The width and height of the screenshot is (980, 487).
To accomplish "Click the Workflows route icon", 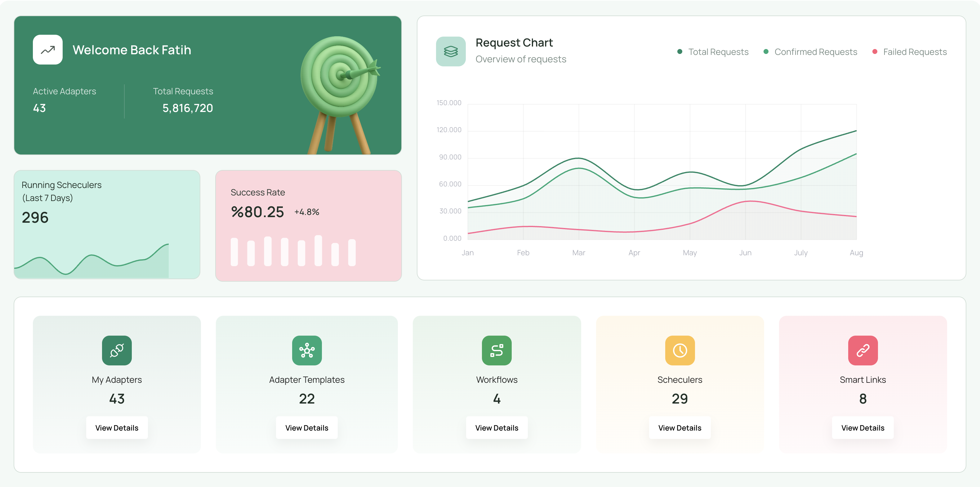I will pos(497,350).
